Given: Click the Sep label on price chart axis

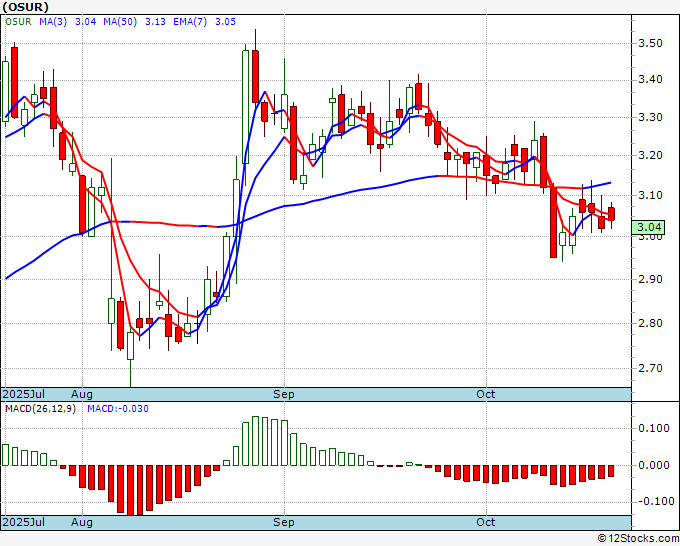Looking at the screenshot, I should coord(284,394).
